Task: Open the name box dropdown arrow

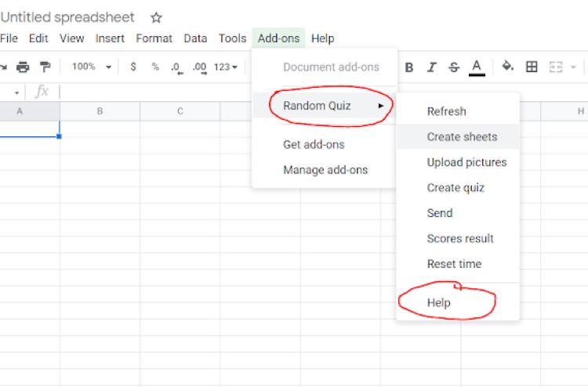Action: coord(16,92)
